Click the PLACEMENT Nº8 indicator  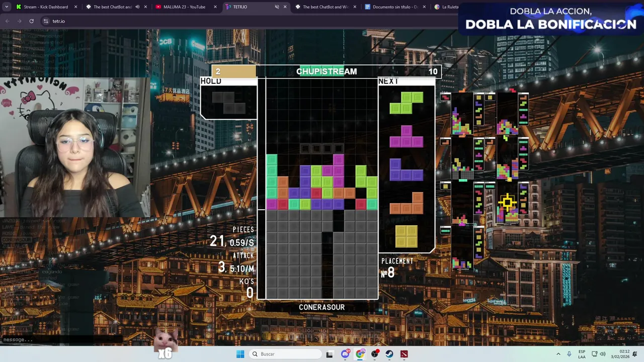coord(397,268)
